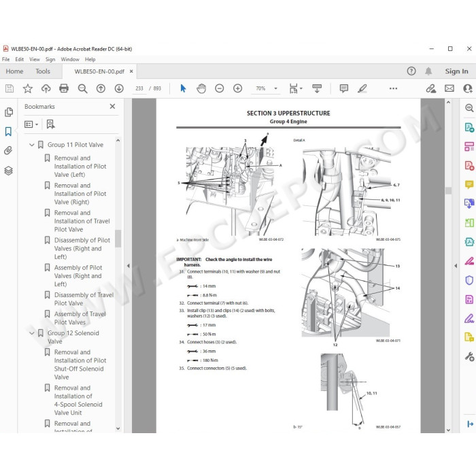This screenshot has height=476, width=476.
Task: Send file by email envelope icon
Action: tap(449, 88)
